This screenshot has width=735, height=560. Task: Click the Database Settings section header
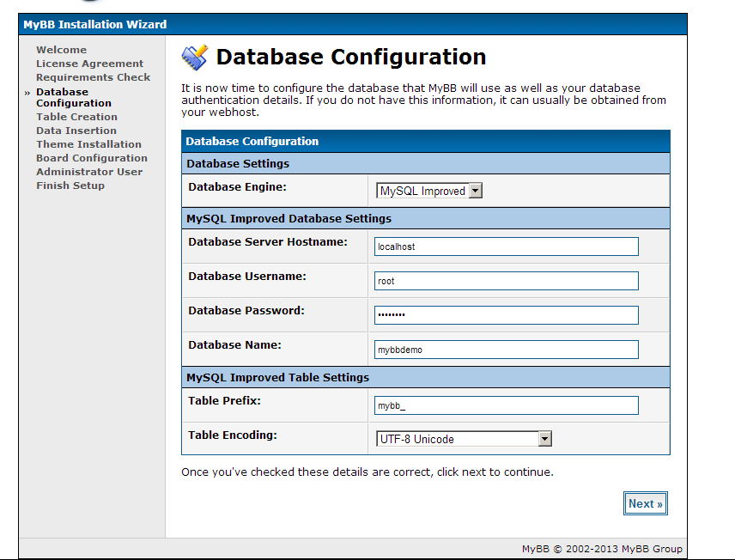(426, 164)
